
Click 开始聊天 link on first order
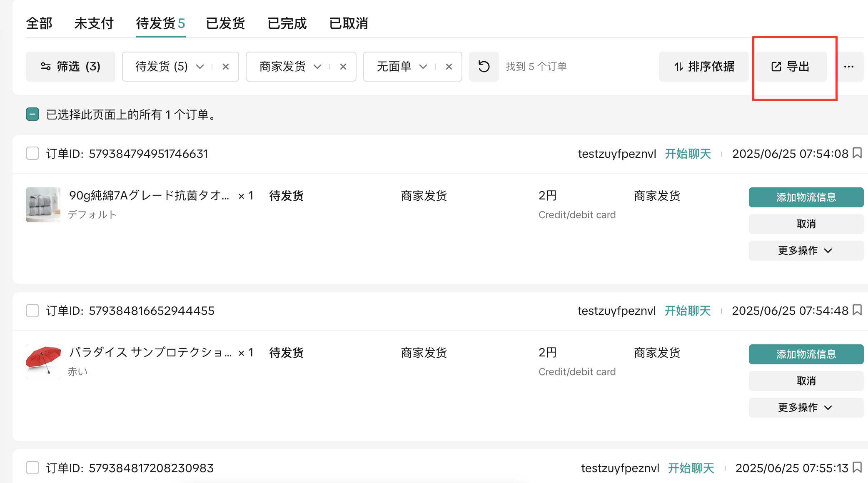coord(688,154)
